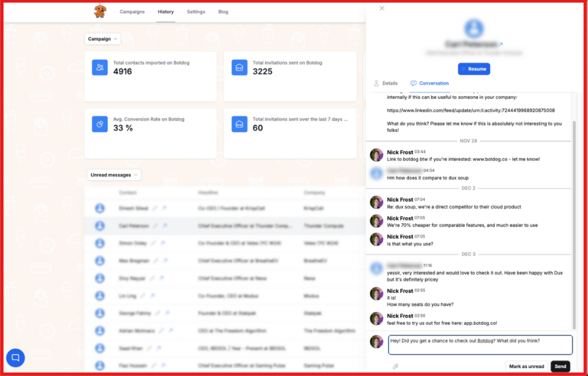Click the message reply text box
The image size is (588, 376).
coord(480,345)
